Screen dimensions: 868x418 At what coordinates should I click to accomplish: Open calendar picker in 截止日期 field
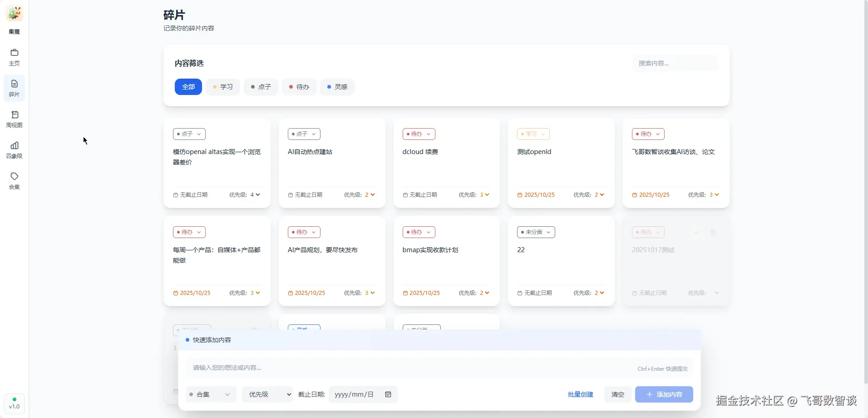pos(388,394)
